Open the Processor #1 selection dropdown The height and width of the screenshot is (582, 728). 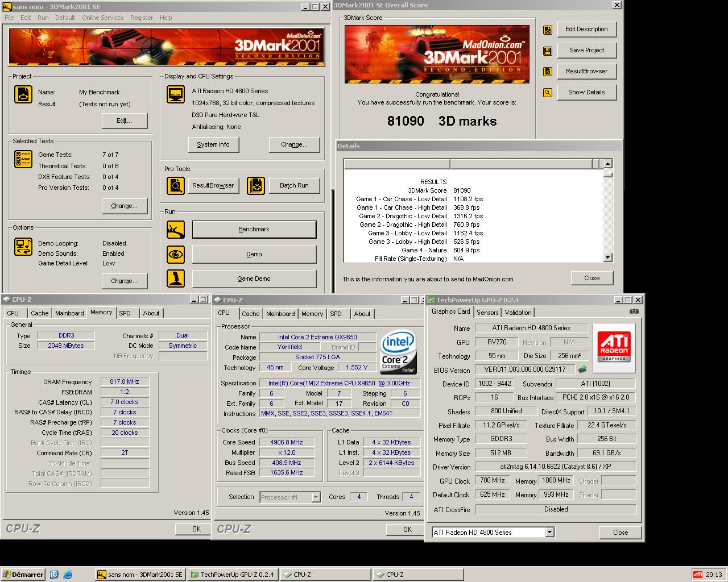coord(316,497)
